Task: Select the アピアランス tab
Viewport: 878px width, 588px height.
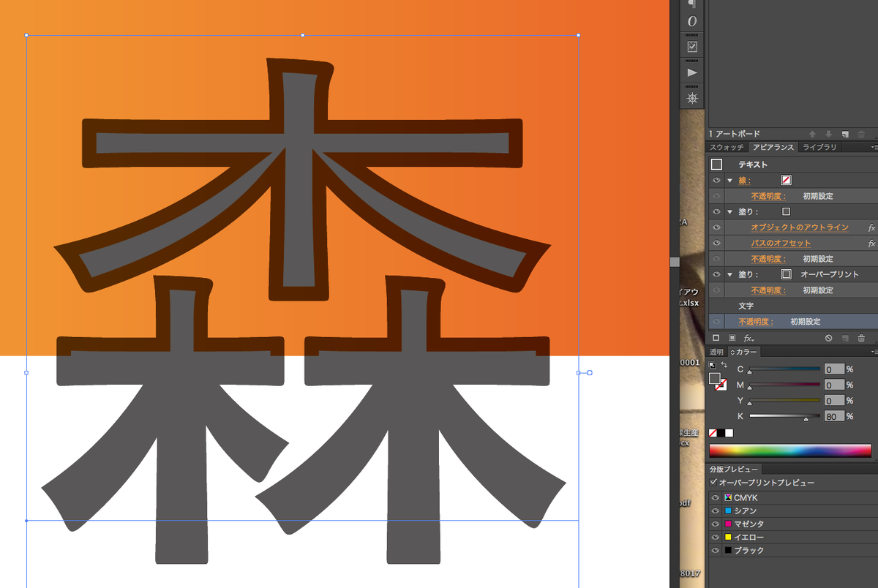Action: point(773,148)
